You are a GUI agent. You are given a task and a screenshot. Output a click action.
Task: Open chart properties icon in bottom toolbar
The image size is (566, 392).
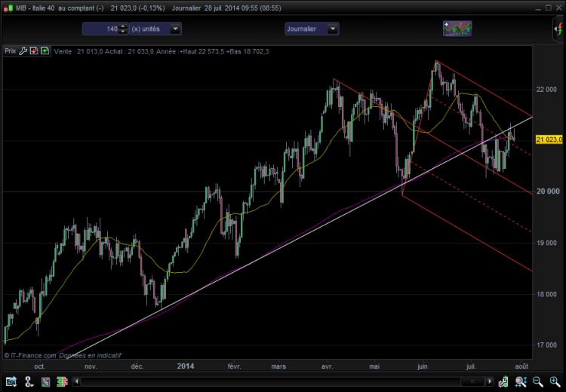coord(11,381)
